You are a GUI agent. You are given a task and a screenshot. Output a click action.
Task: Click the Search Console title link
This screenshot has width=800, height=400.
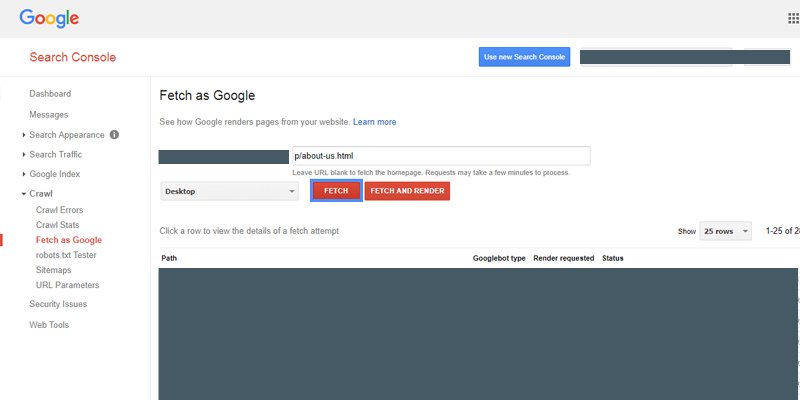[x=72, y=57]
